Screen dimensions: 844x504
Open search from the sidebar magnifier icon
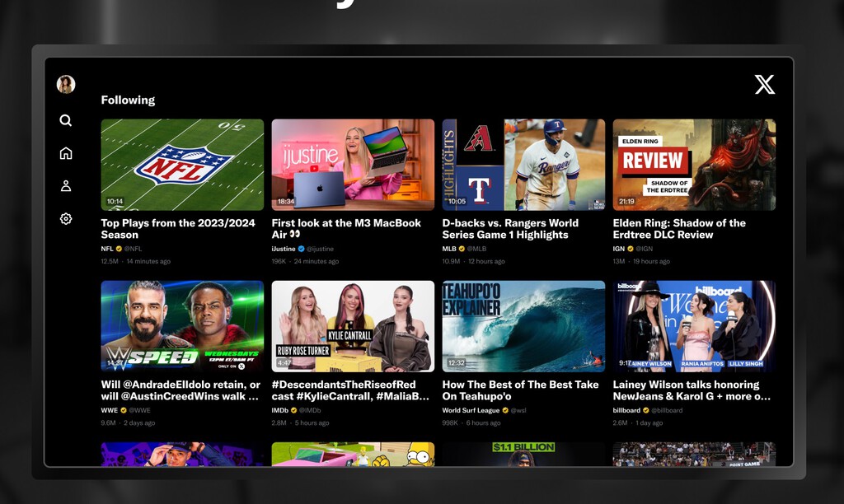pyautogui.click(x=66, y=120)
